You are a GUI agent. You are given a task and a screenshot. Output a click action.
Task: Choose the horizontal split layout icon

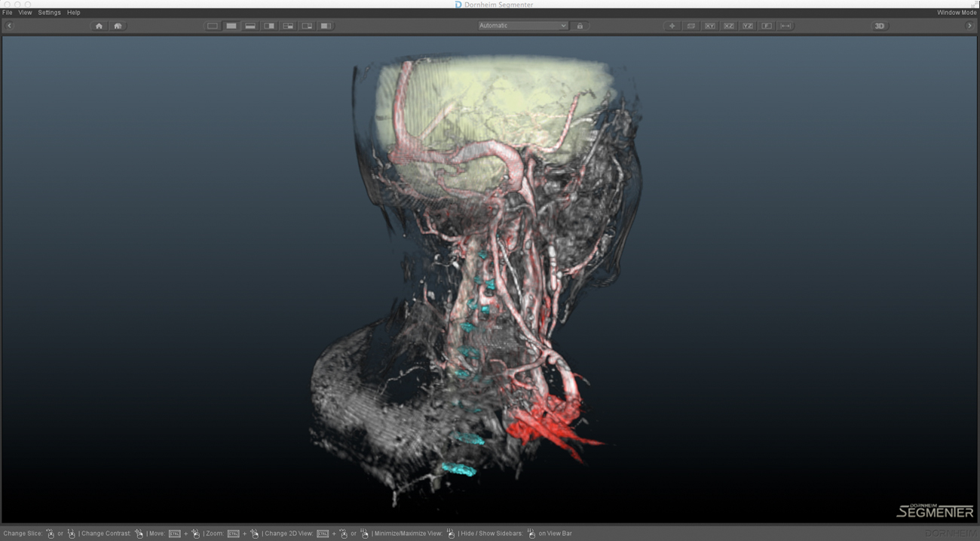[250, 26]
